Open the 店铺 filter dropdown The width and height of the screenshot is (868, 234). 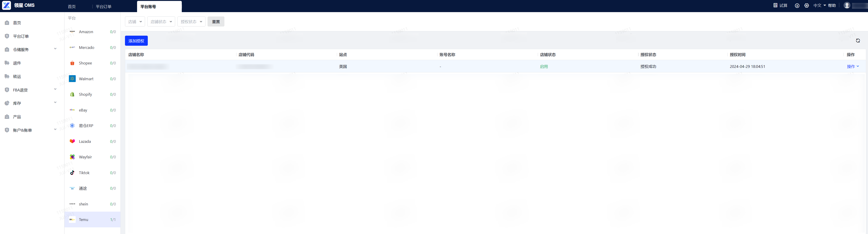[135, 22]
